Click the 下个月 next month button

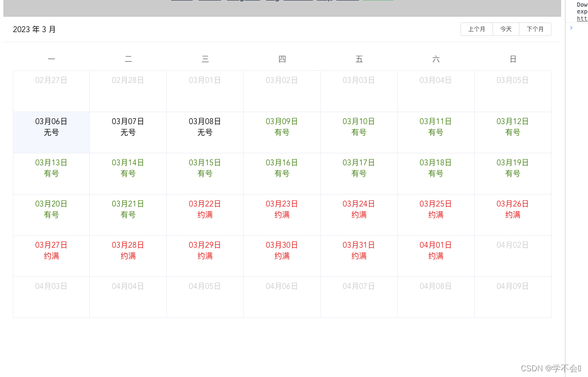tap(535, 29)
